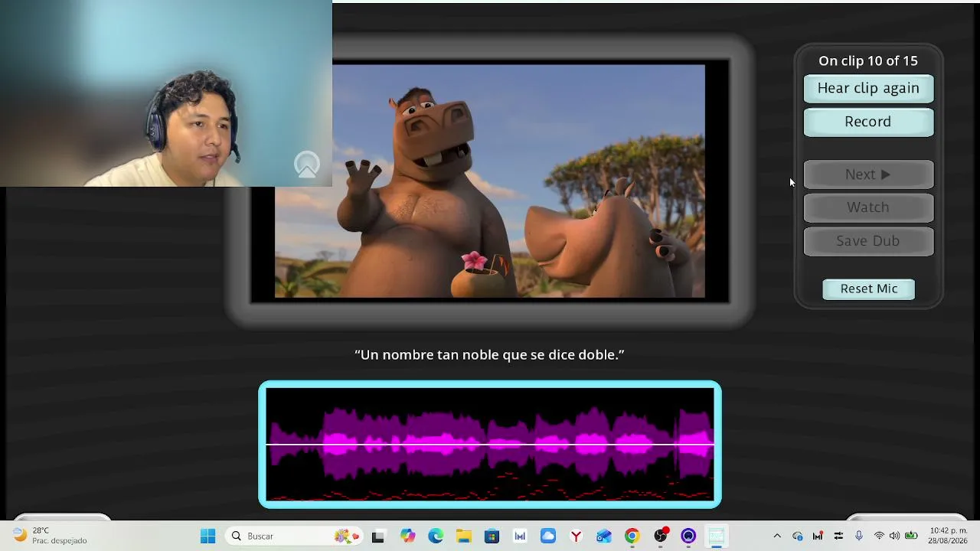The width and height of the screenshot is (980, 551).
Task: Go to the next clip with Next
Action: click(x=868, y=174)
